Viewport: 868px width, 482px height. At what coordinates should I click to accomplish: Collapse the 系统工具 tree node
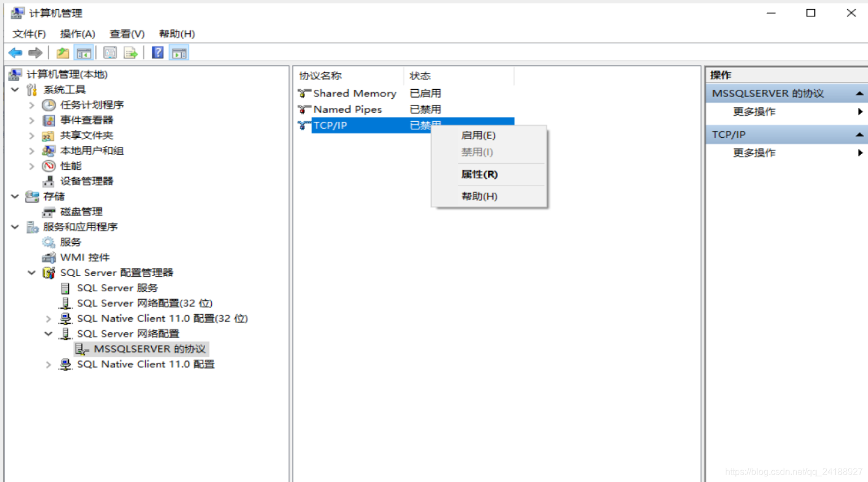15,90
